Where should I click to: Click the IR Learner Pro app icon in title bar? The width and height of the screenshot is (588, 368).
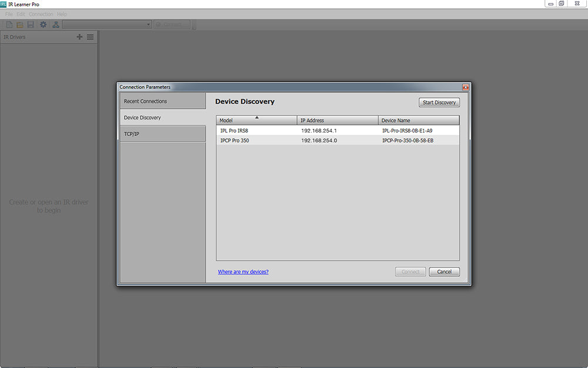tap(4, 4)
